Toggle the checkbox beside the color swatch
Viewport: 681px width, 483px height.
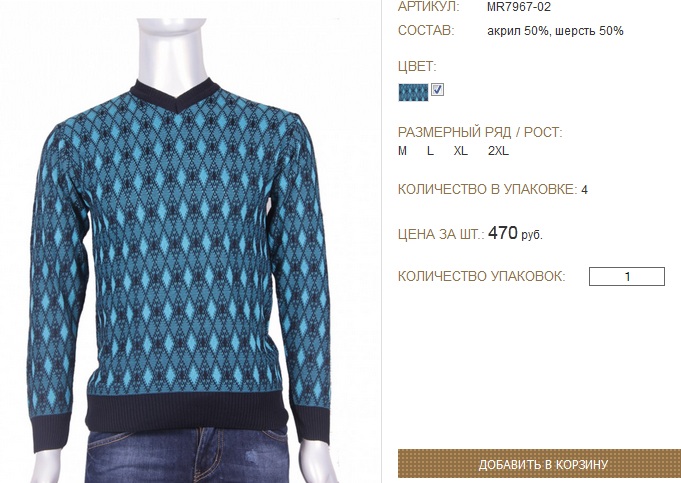tap(437, 89)
